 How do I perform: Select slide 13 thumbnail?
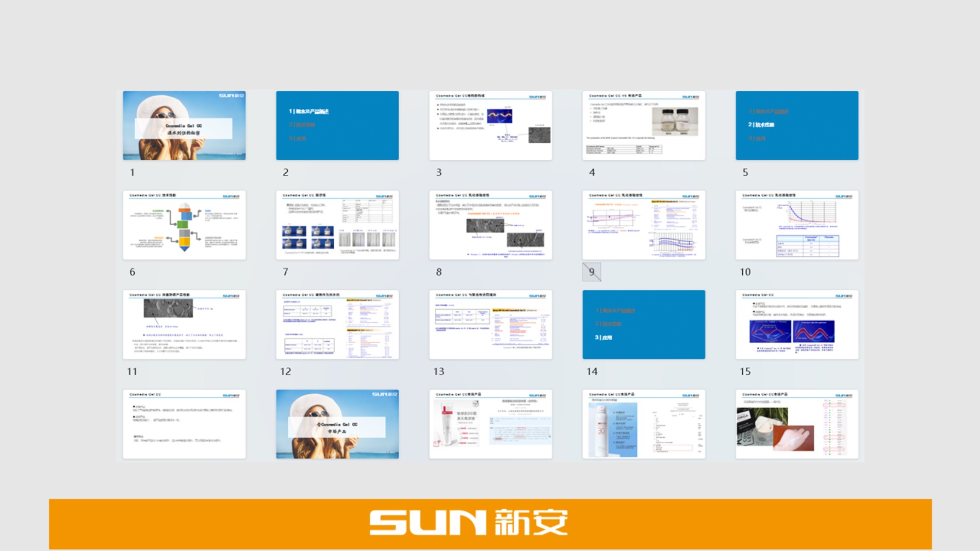(x=491, y=324)
